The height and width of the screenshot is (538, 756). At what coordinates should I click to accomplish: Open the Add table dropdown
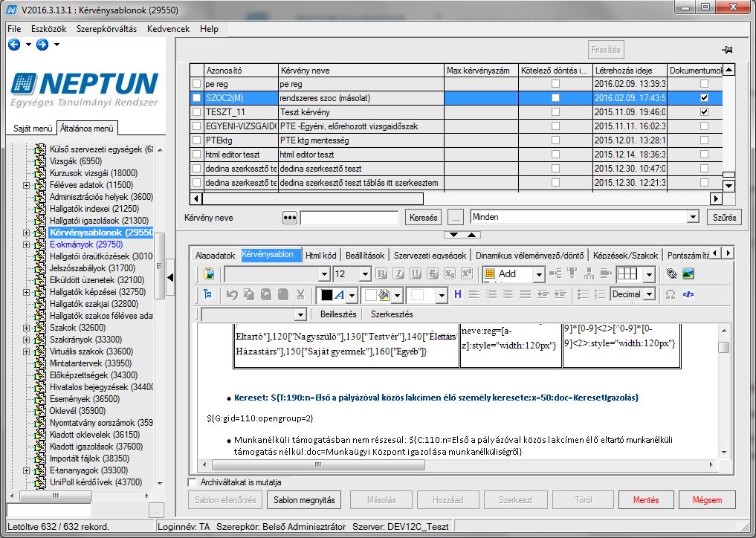pyautogui.click(x=539, y=274)
